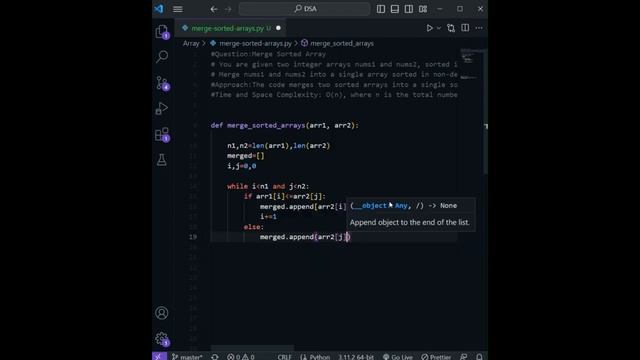Run the Python file with play button

point(429,28)
